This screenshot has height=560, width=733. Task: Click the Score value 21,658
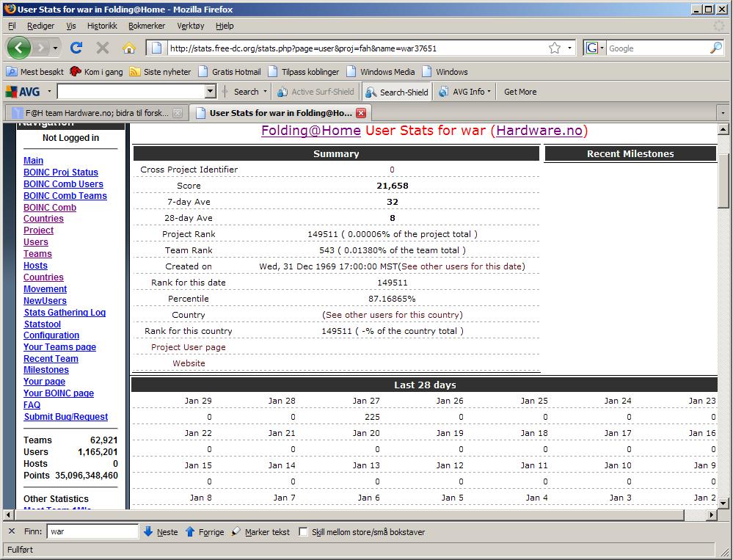click(393, 186)
